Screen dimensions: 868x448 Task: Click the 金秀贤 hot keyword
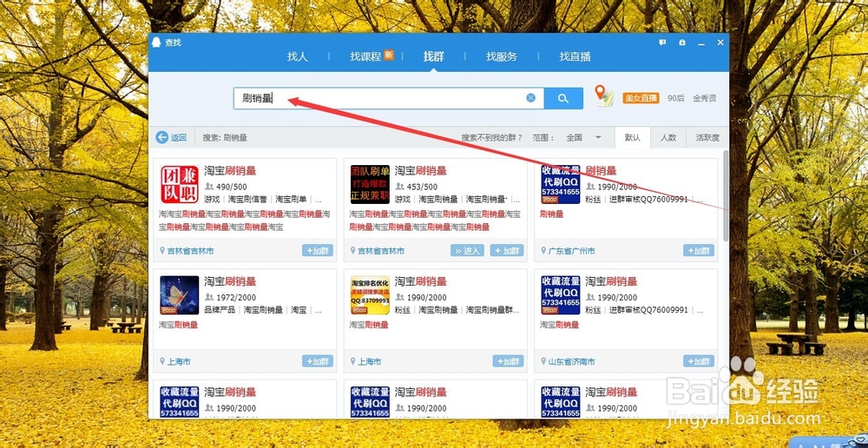(x=705, y=98)
